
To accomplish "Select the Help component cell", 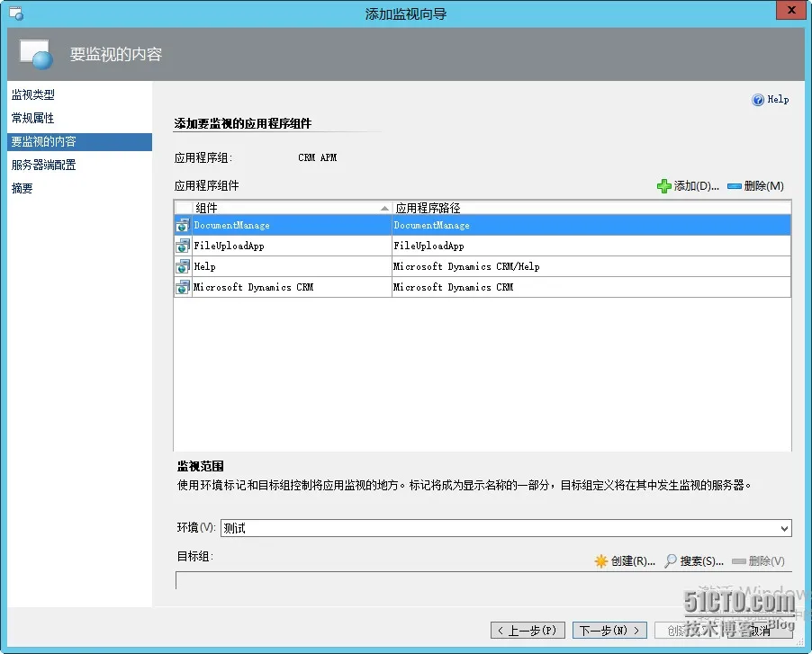I will [292, 266].
